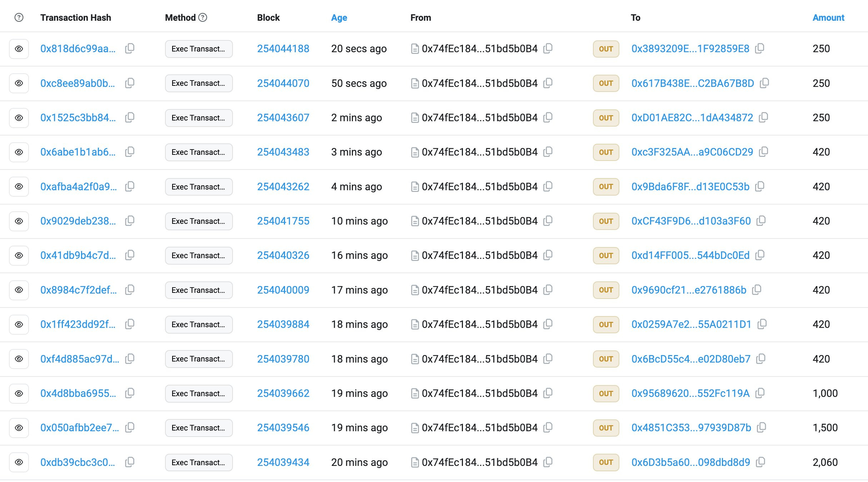Open block 254044070

coord(283,83)
